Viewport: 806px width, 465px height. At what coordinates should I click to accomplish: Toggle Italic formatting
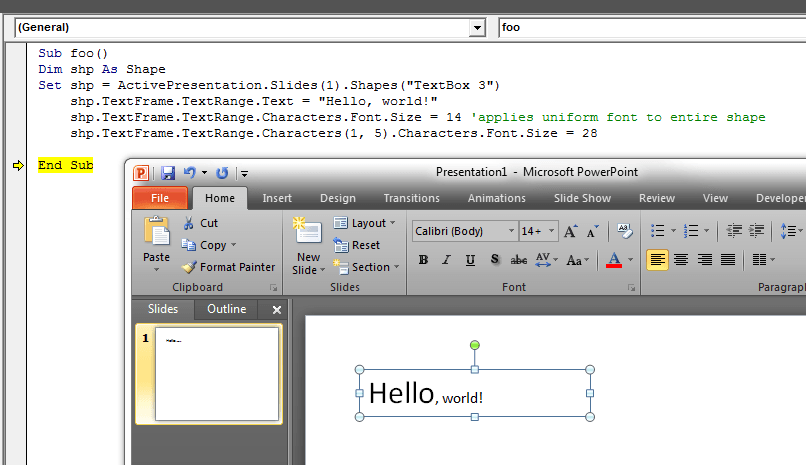coord(446,260)
